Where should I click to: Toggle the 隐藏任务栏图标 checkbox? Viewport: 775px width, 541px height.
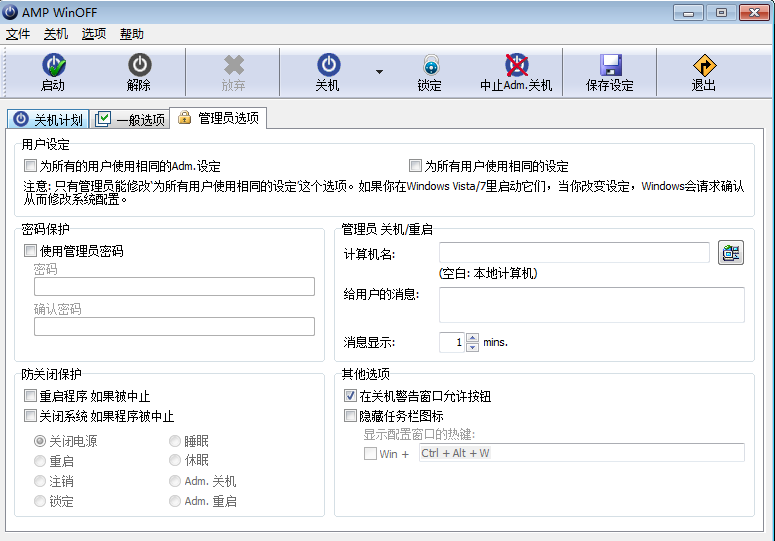350,416
